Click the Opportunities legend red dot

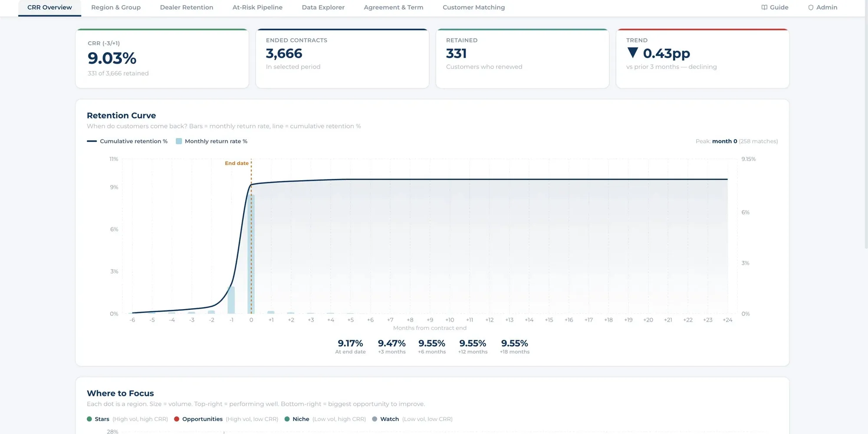177,419
